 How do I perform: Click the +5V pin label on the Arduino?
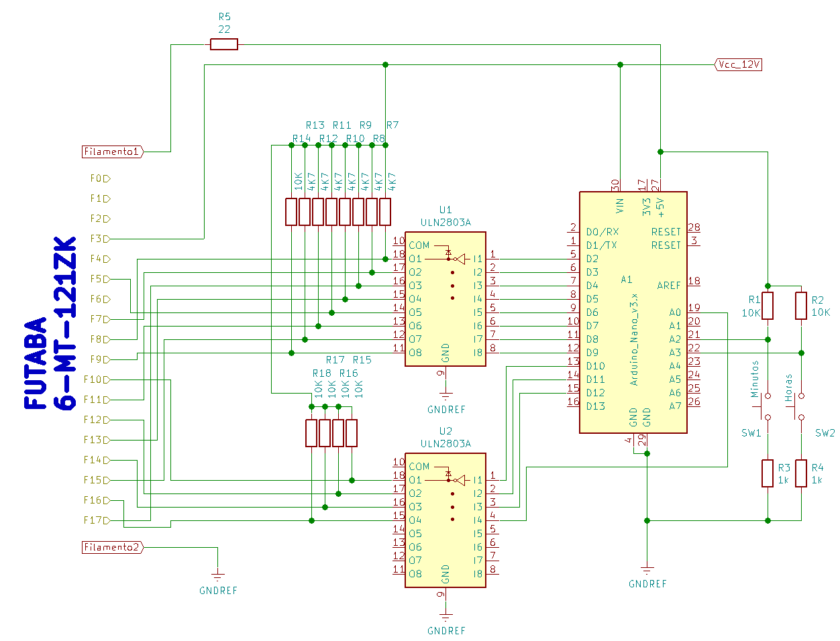tap(660, 207)
